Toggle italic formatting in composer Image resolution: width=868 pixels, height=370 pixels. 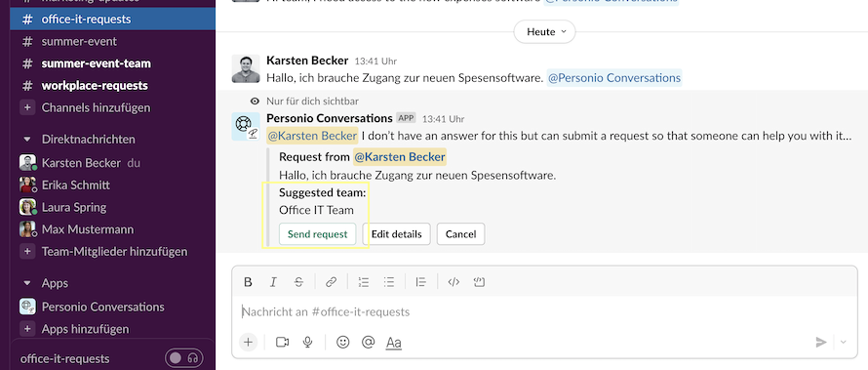tap(273, 282)
